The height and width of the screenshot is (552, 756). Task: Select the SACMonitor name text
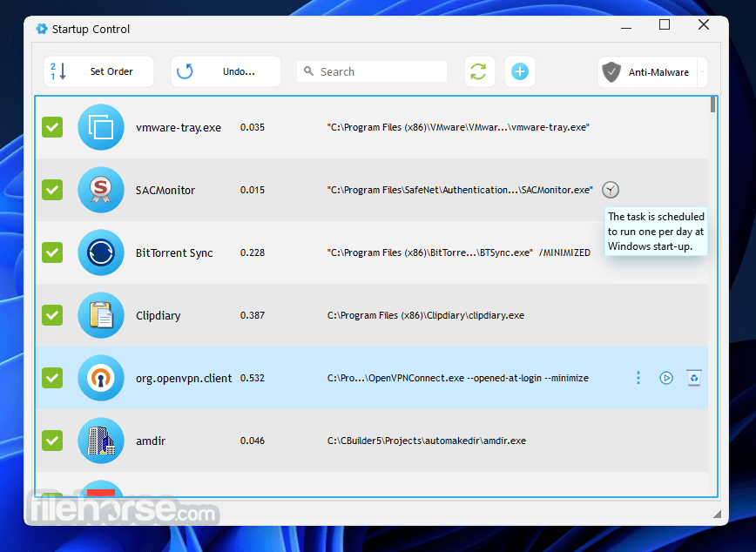(165, 191)
